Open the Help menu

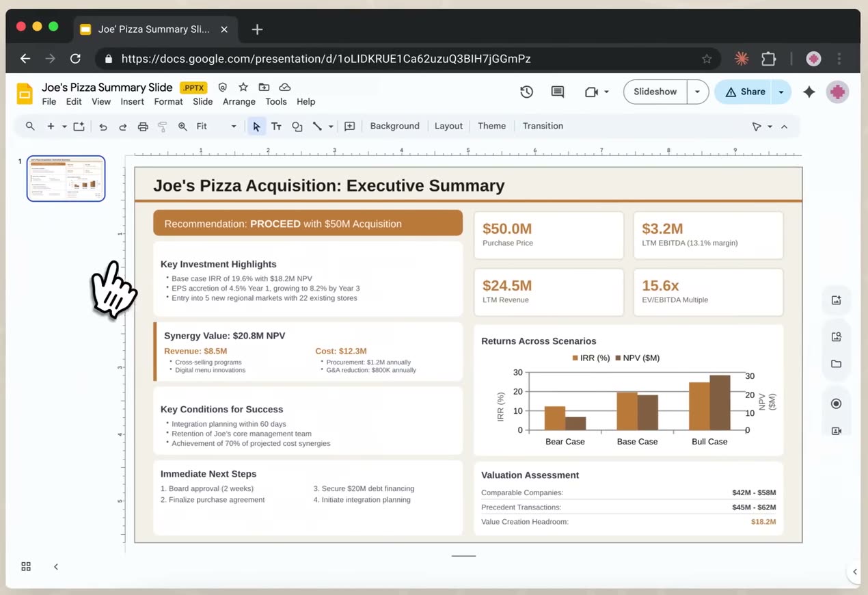coord(306,101)
